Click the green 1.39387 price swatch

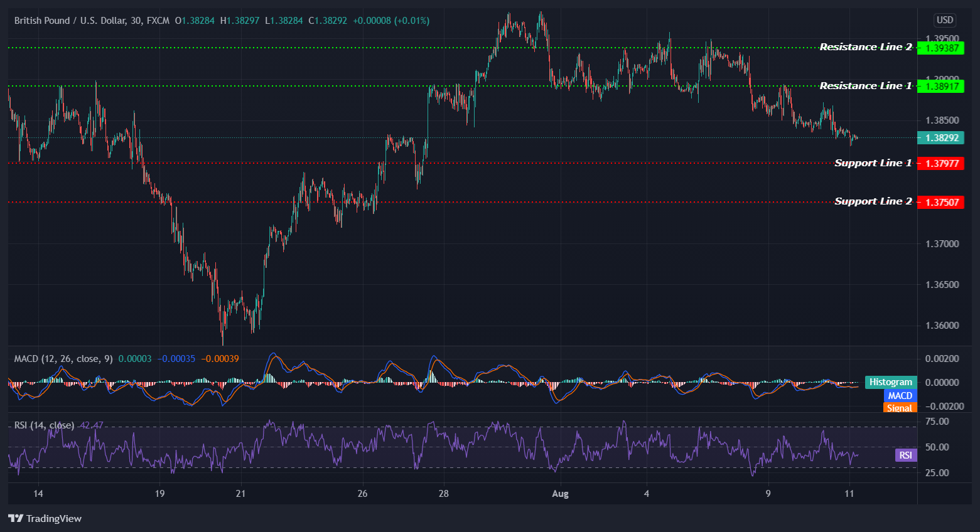click(941, 48)
